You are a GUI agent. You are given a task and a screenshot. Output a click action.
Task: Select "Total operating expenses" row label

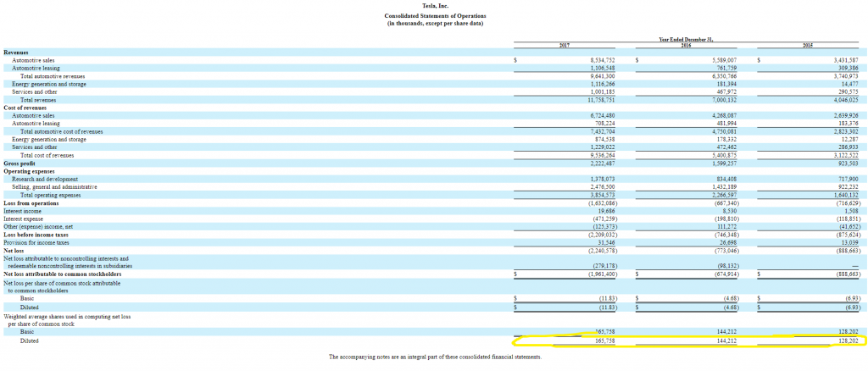click(x=50, y=195)
